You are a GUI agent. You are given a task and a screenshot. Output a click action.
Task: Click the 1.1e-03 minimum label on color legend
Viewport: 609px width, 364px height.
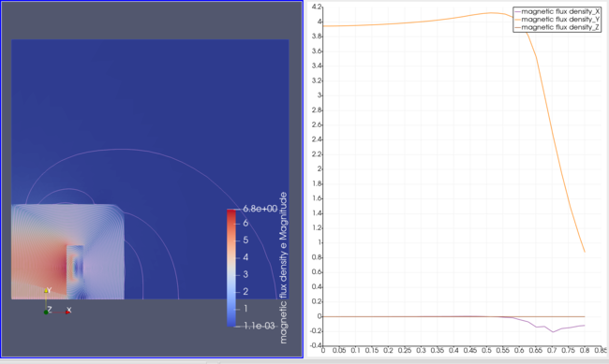pos(260,326)
